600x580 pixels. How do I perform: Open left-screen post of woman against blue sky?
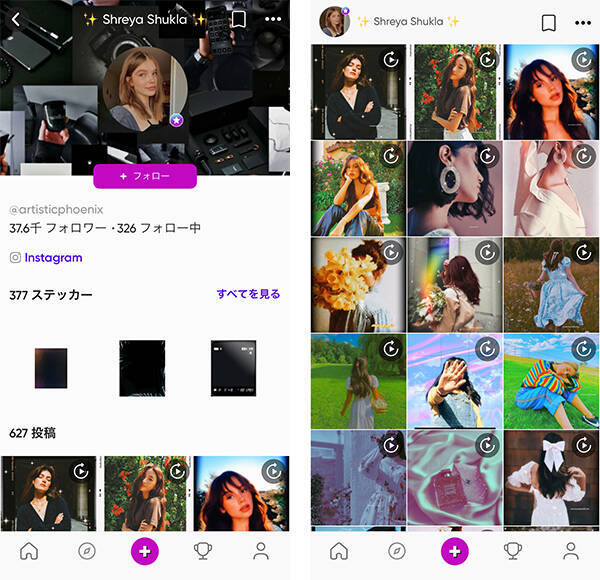point(241,494)
